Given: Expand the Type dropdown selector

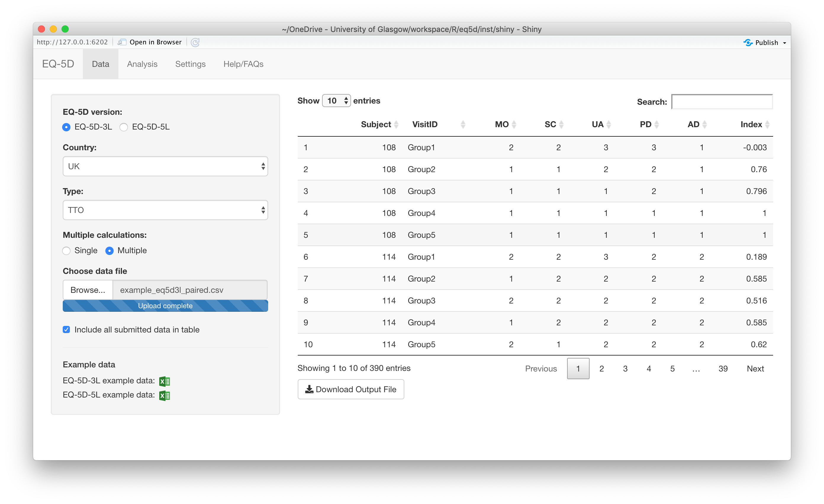Looking at the screenshot, I should 165,210.
